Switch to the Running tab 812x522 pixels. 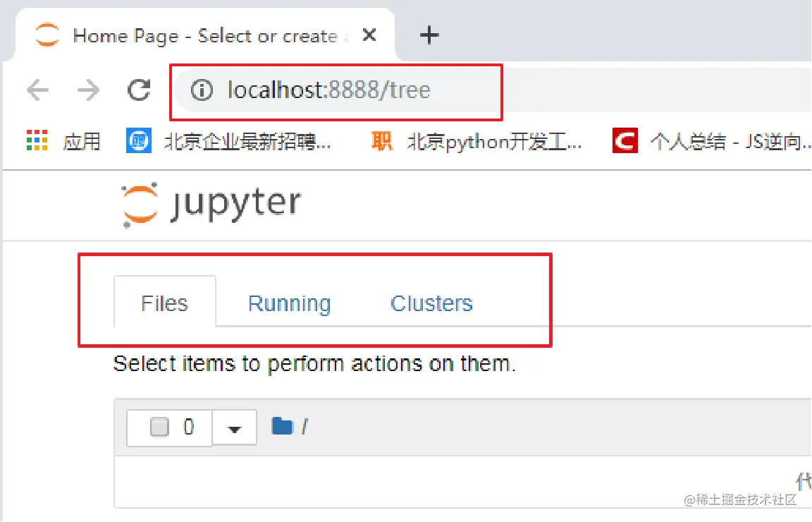[289, 304]
